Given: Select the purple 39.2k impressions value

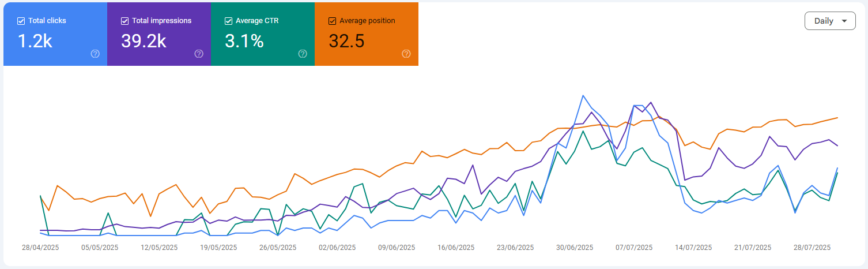Looking at the screenshot, I should tap(144, 41).
